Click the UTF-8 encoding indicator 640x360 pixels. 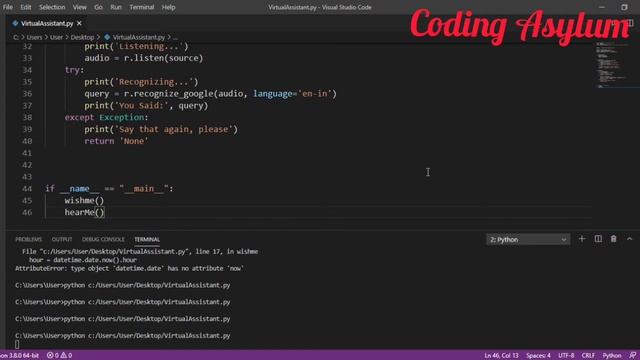tap(566, 356)
